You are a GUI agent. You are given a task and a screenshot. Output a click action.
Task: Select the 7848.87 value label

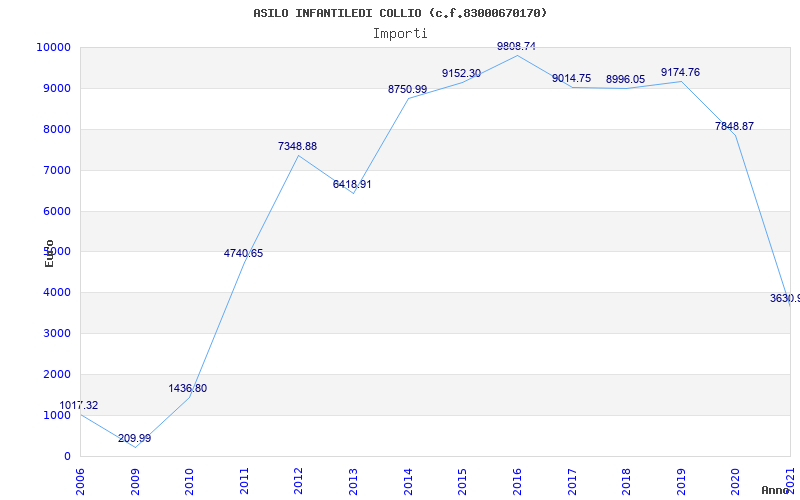click(734, 127)
